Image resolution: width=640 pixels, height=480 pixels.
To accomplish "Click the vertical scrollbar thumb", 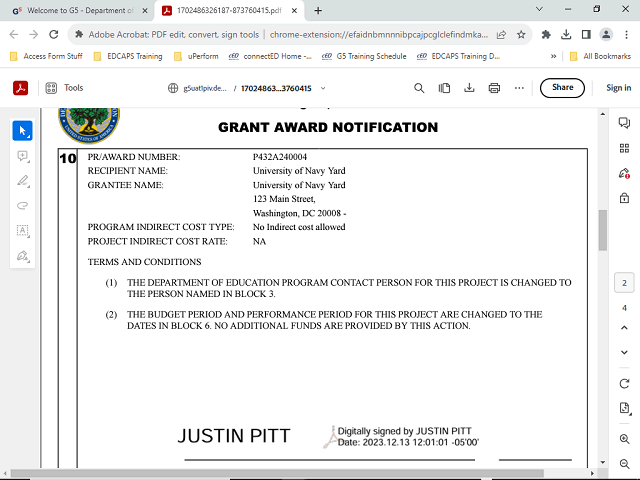I will pyautogui.click(x=602, y=230).
